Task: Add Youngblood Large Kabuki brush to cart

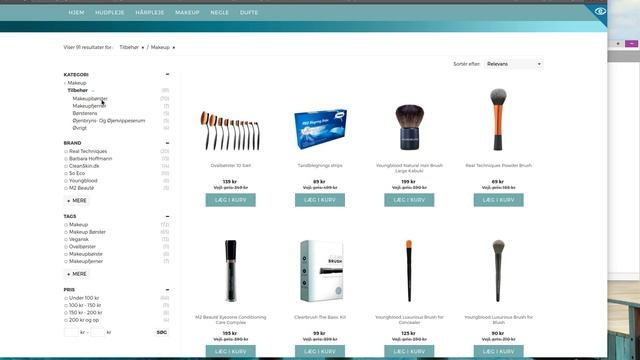Action: 409,200
